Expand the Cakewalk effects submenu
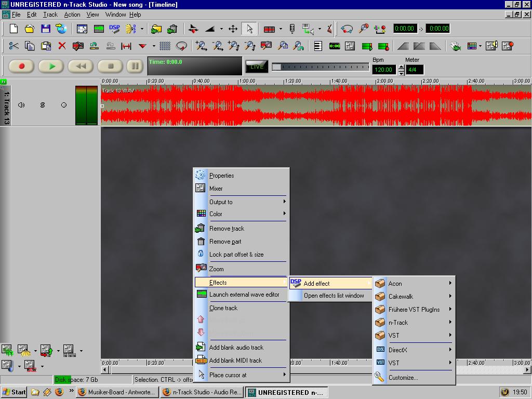 (x=414, y=296)
